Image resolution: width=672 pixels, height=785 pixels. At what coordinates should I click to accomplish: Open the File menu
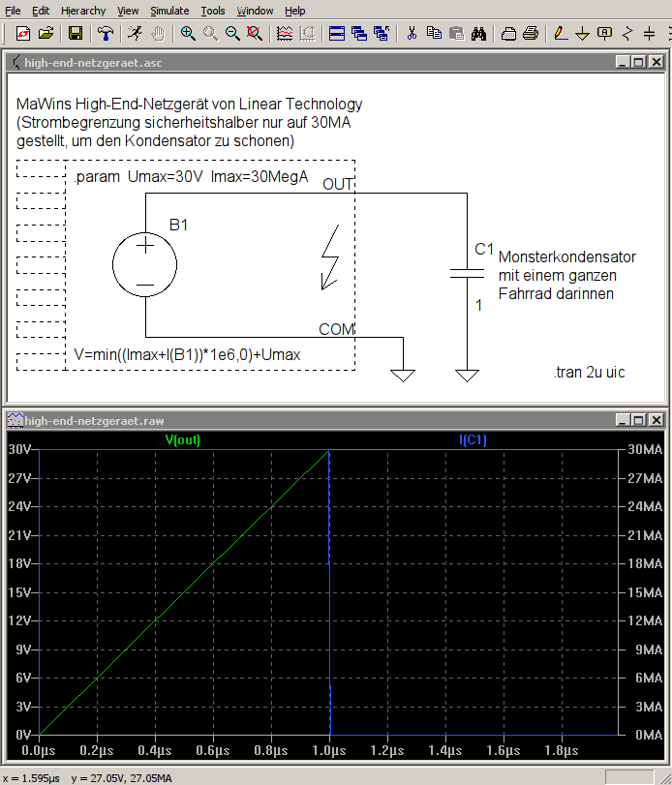tap(13, 11)
